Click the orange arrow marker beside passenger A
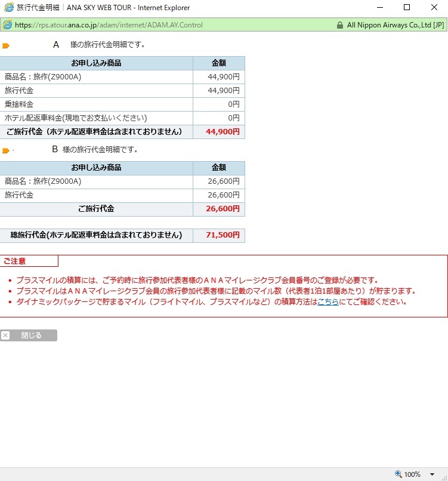448x481 pixels. point(6,45)
